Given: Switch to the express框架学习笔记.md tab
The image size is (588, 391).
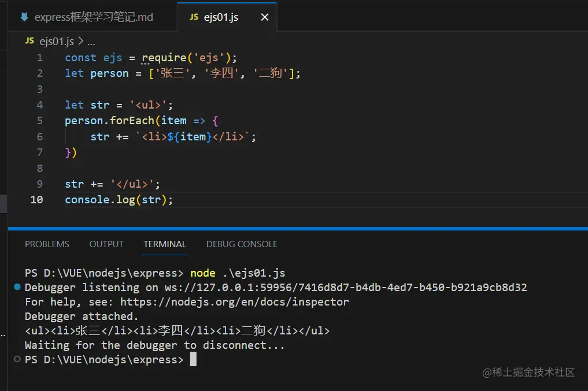Looking at the screenshot, I should click(x=93, y=17).
